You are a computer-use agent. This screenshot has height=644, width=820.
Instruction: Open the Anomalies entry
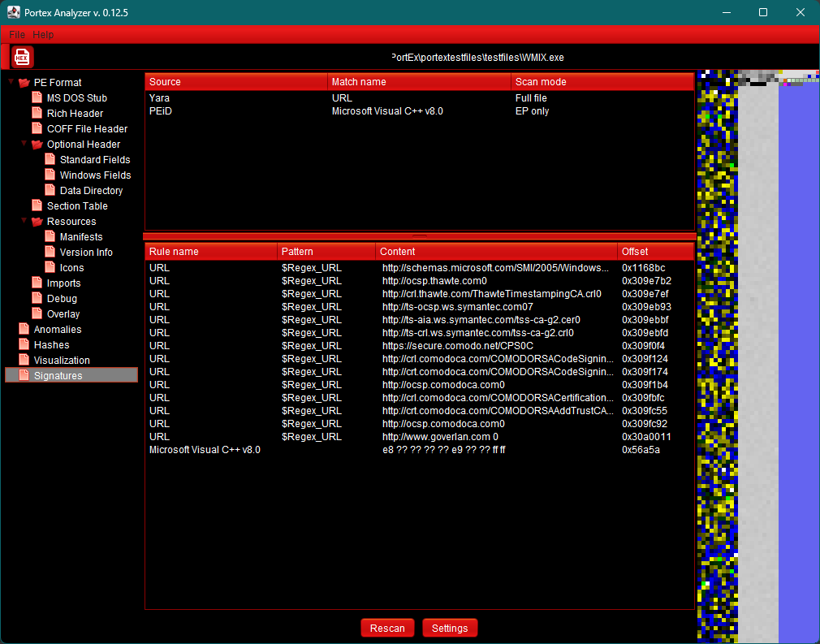tap(58, 330)
